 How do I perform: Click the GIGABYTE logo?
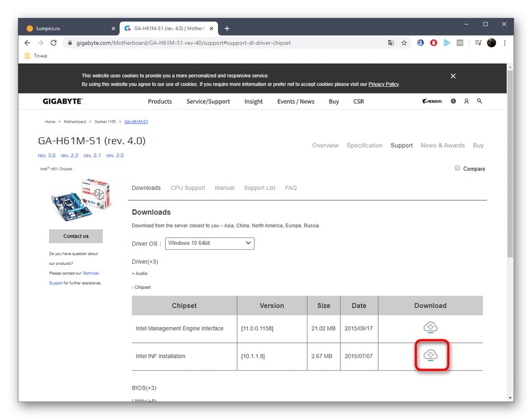(62, 101)
